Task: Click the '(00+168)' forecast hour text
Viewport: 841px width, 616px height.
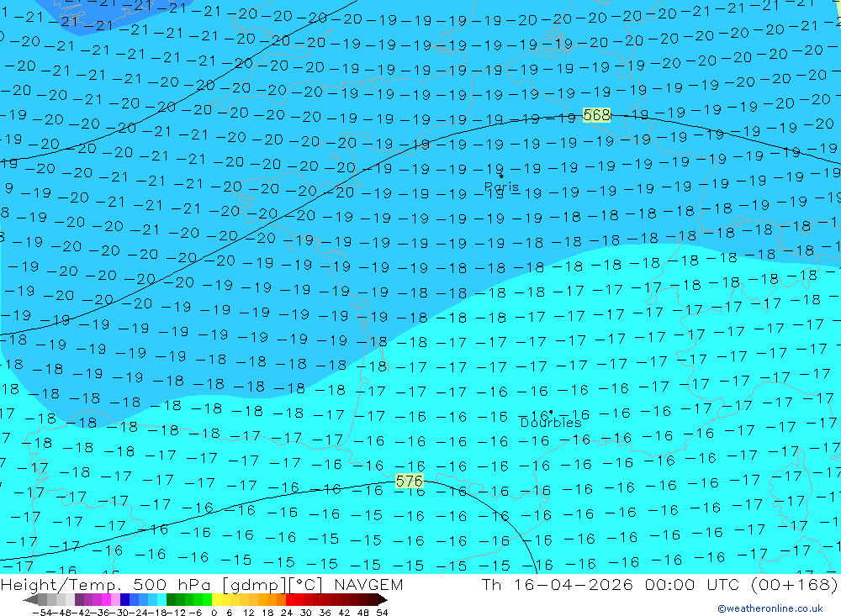Action: (x=795, y=584)
